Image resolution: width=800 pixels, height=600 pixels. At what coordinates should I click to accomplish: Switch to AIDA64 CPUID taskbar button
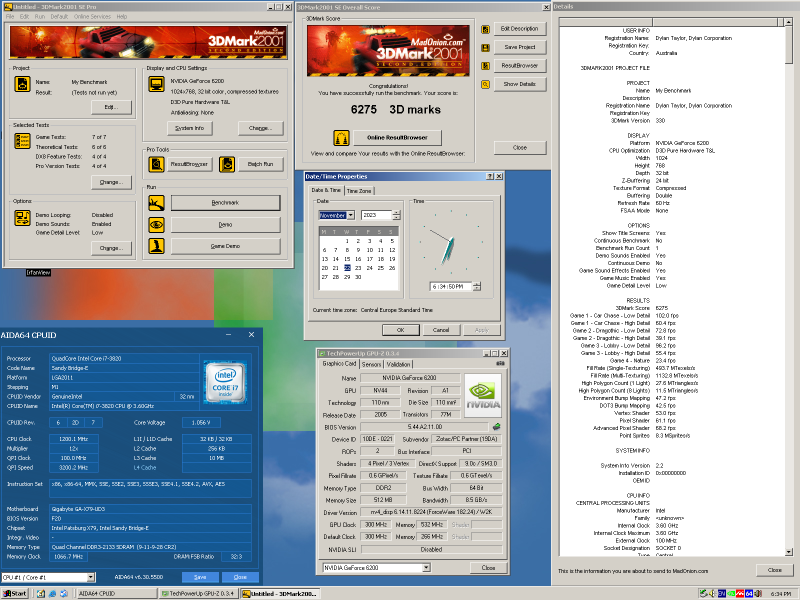pyautogui.click(x=117, y=593)
